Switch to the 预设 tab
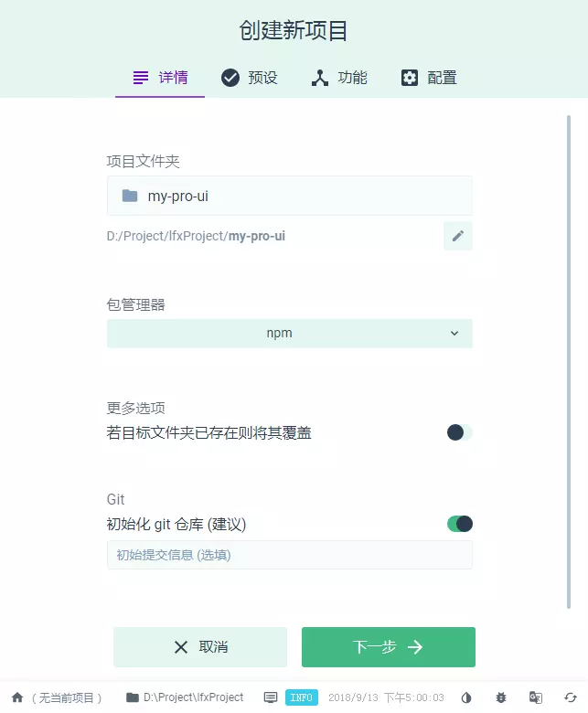 (250, 78)
